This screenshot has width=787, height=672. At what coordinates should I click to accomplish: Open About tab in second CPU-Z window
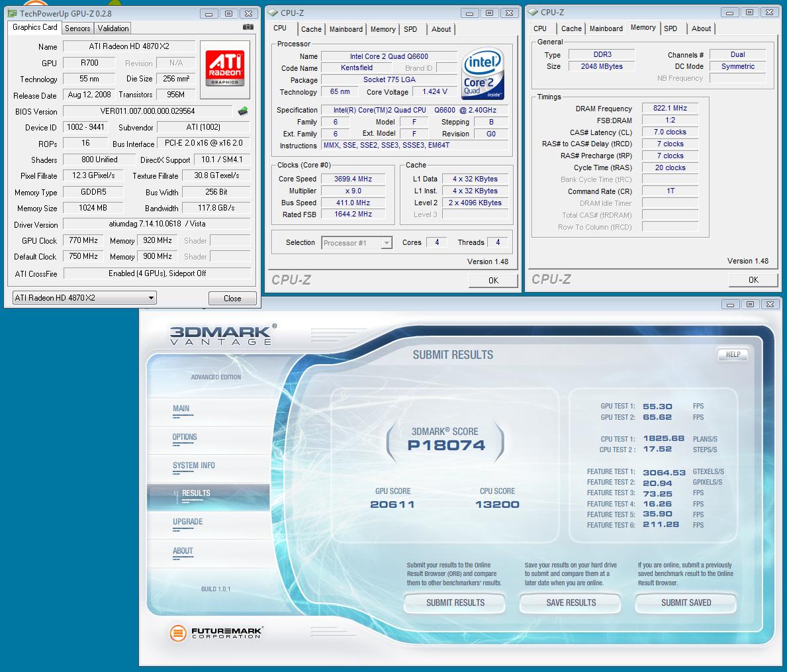tap(701, 28)
